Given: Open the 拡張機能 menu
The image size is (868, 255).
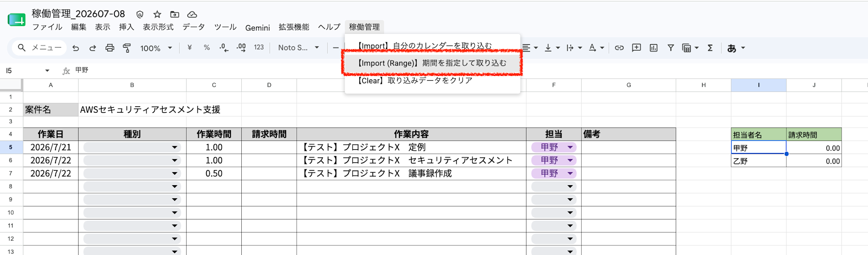Looking at the screenshot, I should coord(294,27).
